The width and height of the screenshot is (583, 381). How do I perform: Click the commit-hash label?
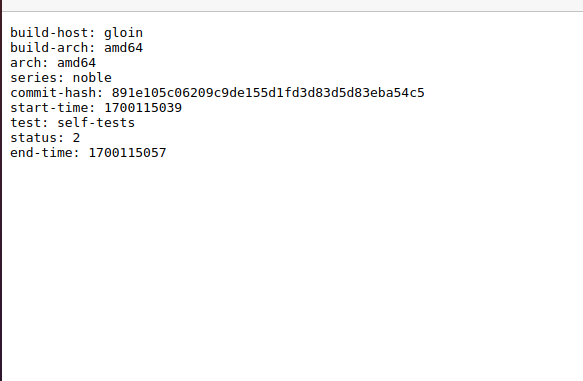(x=56, y=93)
